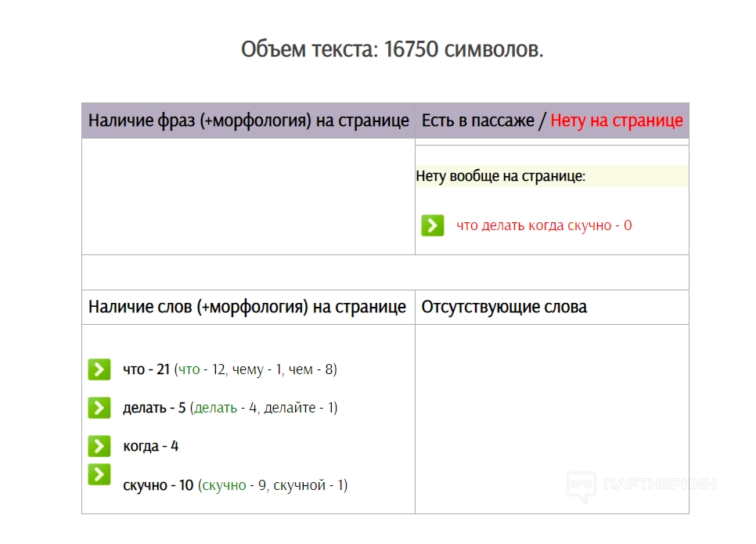Click green arrow icon beside missing phrase
This screenshot has height=544, width=756.
pos(433,225)
